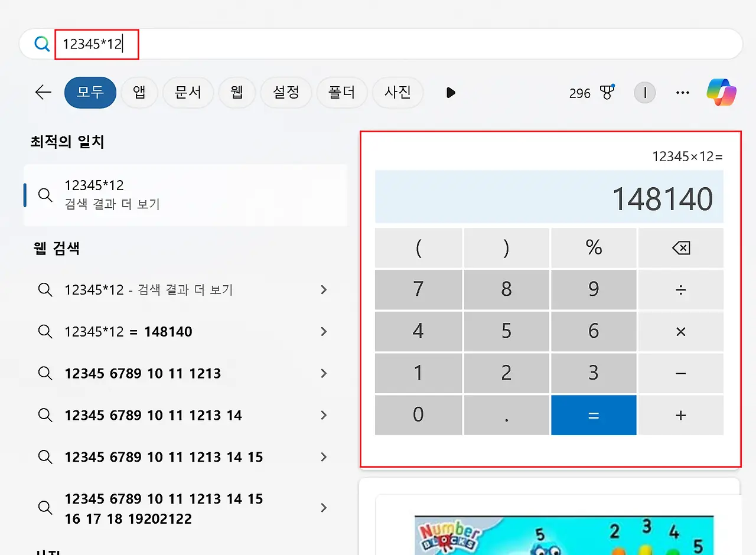Image resolution: width=756 pixels, height=555 pixels.
Task: Click the three-dots options icon
Action: pos(682,92)
